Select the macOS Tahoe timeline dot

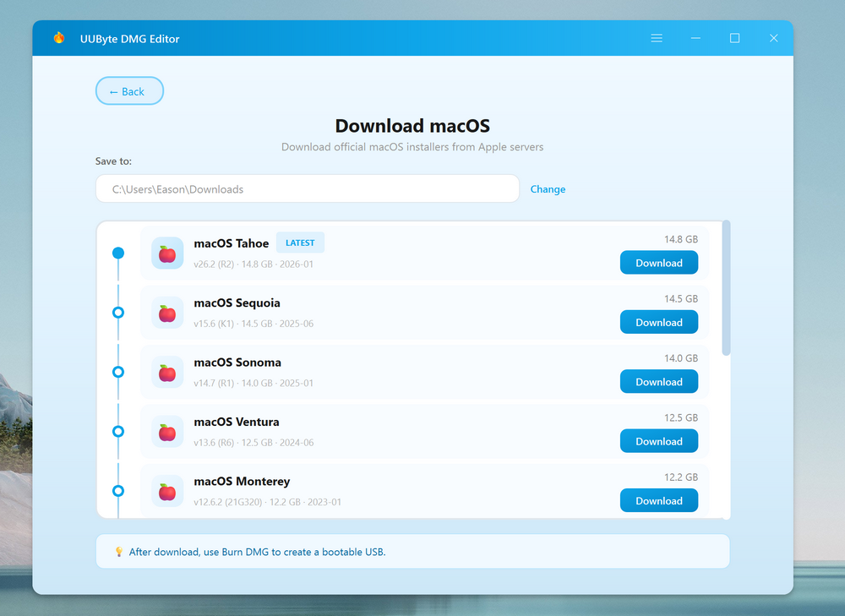tap(118, 253)
